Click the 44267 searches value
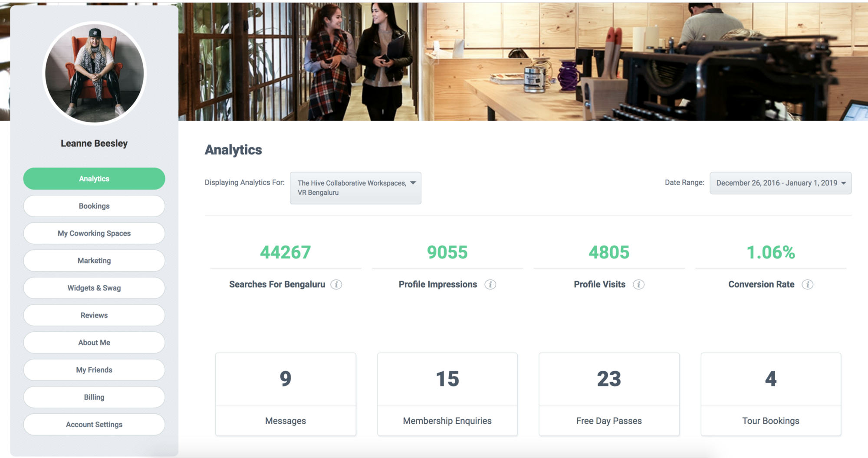 tap(286, 252)
